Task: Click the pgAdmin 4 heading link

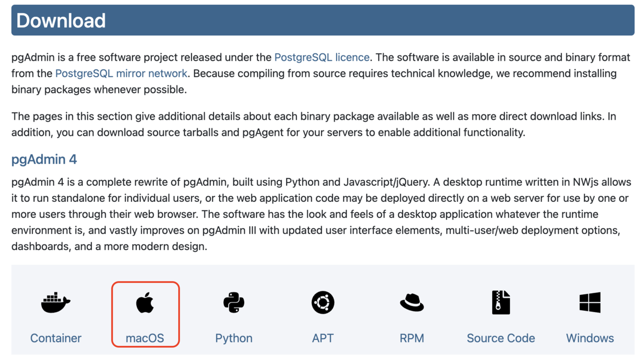Action: [44, 159]
